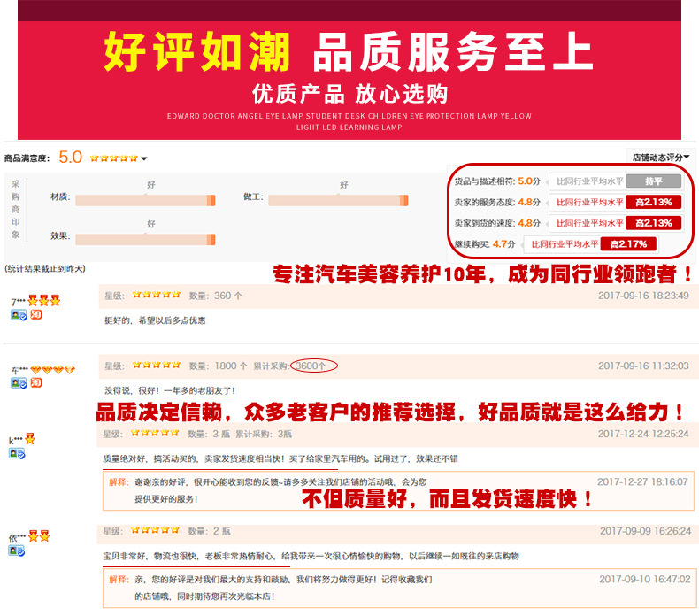Click 高2.13% badge beside 卖家的服务态度
The image size is (699, 616).
[654, 202]
